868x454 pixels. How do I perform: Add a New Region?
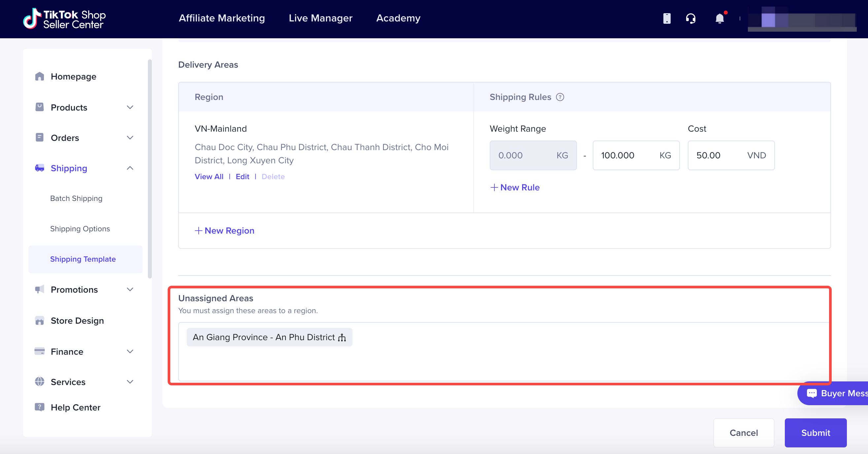pyautogui.click(x=224, y=230)
